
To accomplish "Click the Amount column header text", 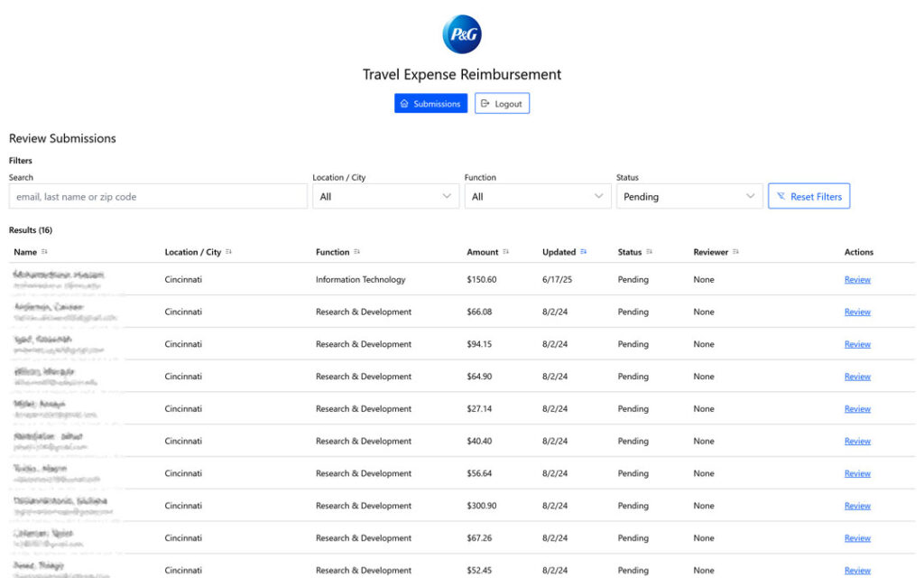I will (x=483, y=252).
